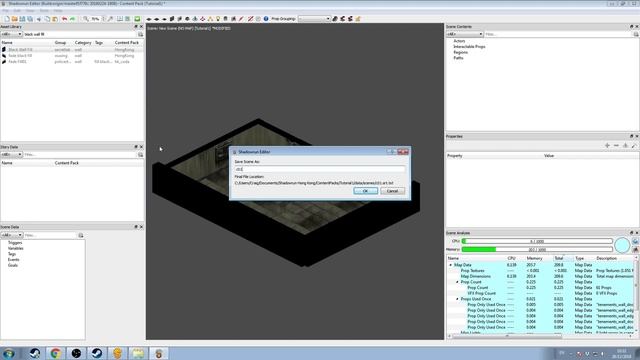Screen dimensions: 640x360
Task: Click the yellow icon at the toolbar's right end
Action: (x=358, y=19)
